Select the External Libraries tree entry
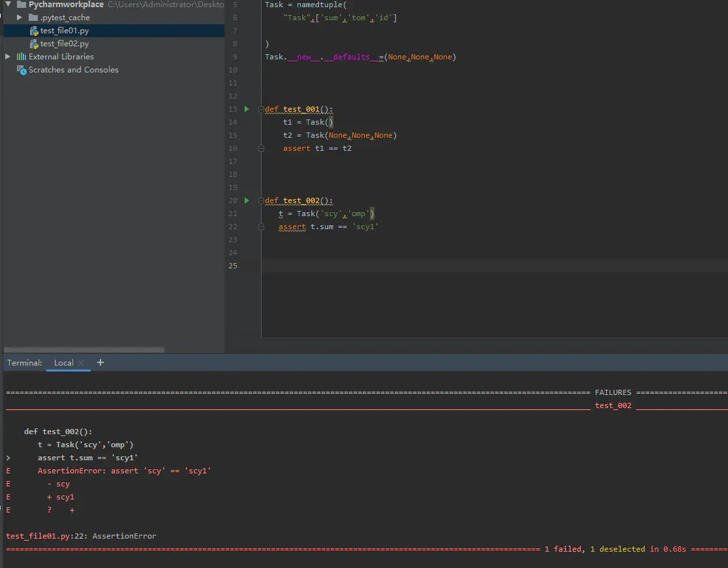The image size is (728, 568). coord(114,57)
